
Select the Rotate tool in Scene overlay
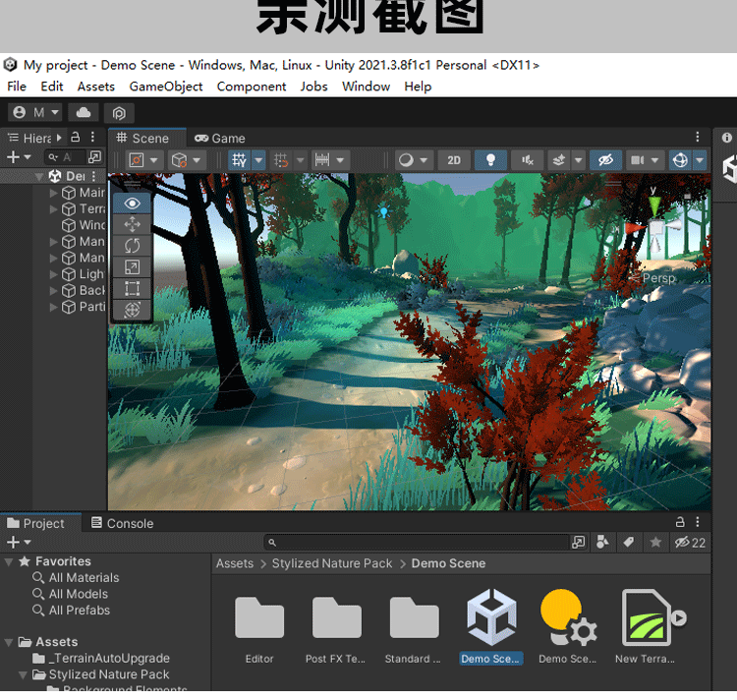pyautogui.click(x=133, y=246)
